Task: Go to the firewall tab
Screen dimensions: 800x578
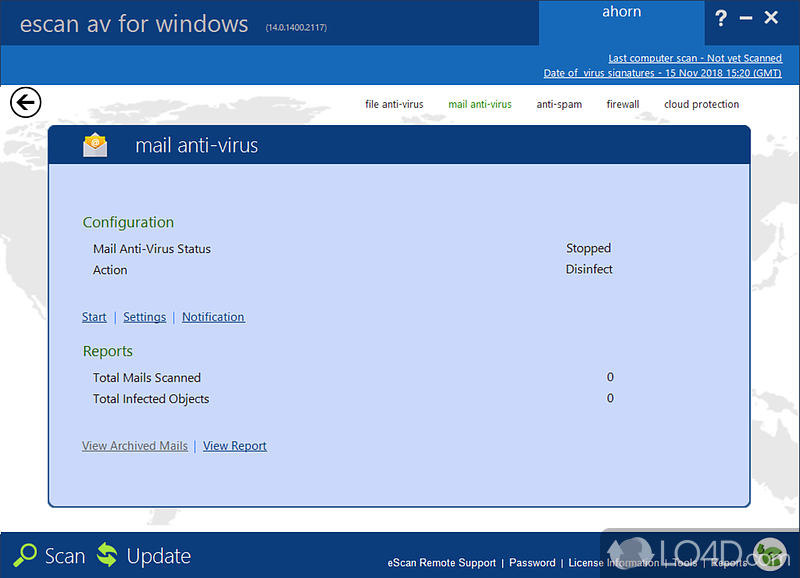Action: (x=622, y=104)
